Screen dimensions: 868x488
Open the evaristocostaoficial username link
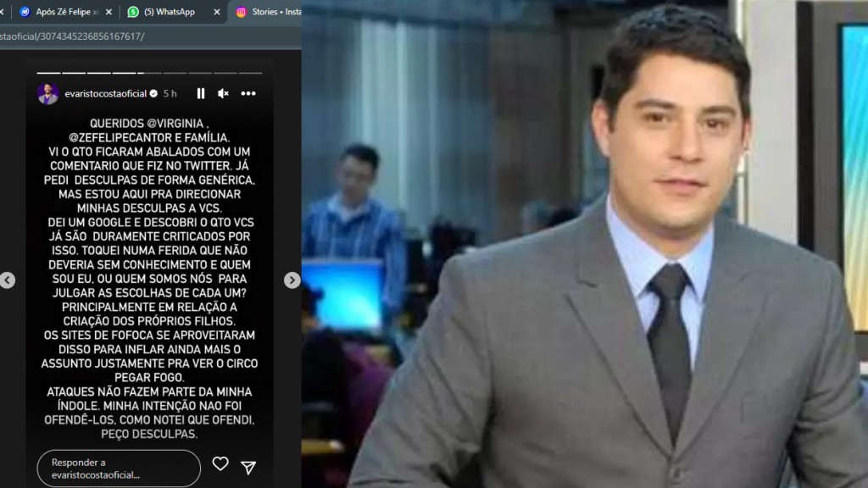[x=105, y=93]
